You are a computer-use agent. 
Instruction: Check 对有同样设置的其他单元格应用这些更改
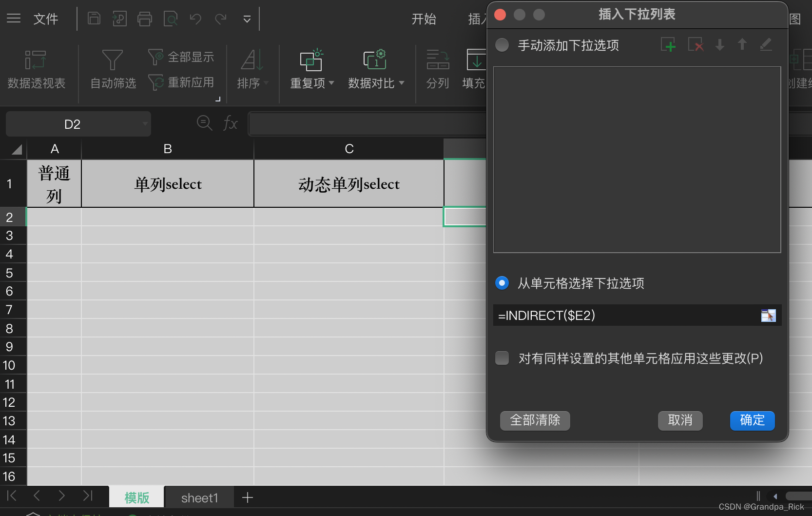pos(502,357)
